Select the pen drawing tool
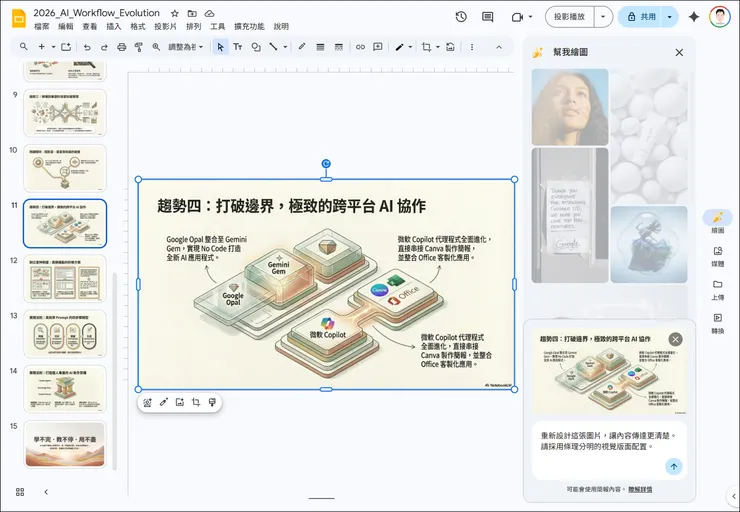Viewport: 740px width, 512px height. (400, 47)
